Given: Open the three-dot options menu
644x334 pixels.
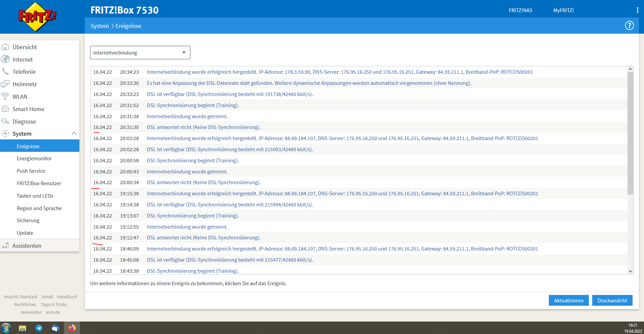Looking at the screenshot, I should point(637,10).
